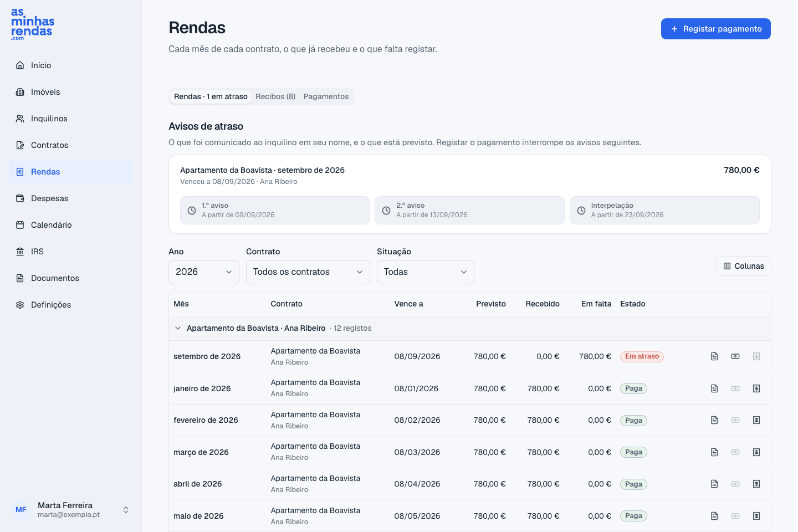Open the Colunas column selector

point(744,266)
